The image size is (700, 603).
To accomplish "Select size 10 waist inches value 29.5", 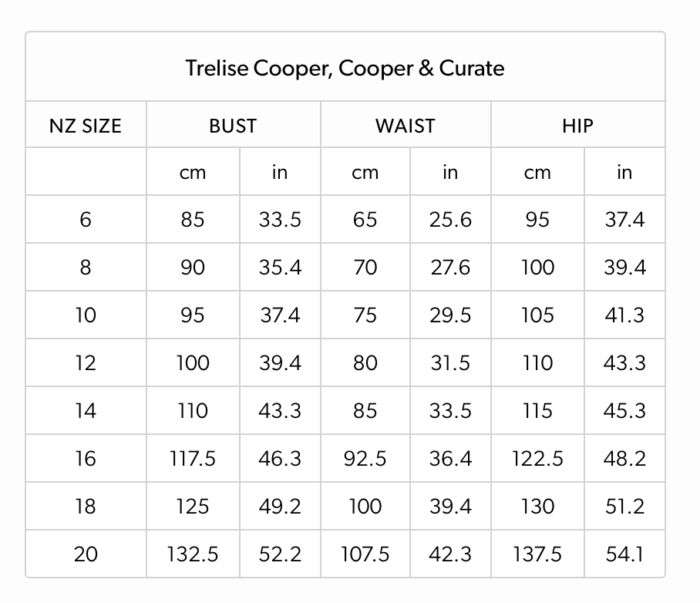I will [450, 315].
